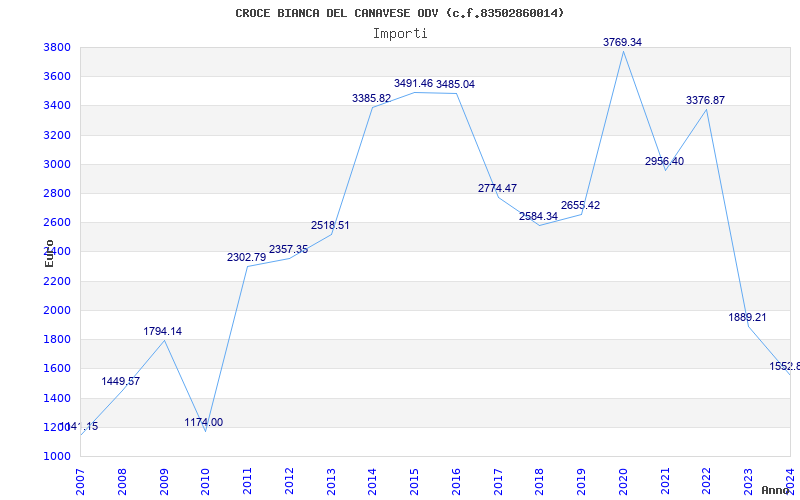Screen dimensions: 800x500
Task: Click the 2007 year axis label
Action: (80, 482)
